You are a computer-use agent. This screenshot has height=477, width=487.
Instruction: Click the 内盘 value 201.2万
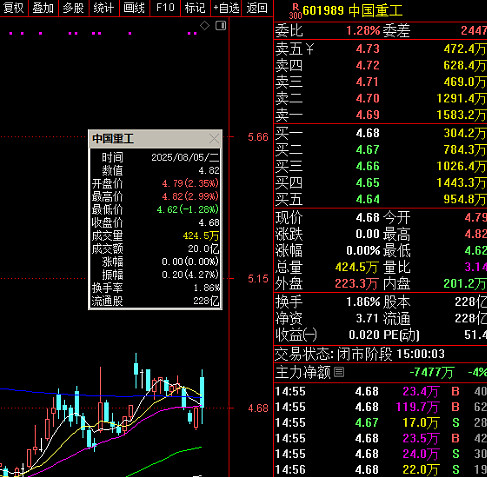click(x=465, y=284)
